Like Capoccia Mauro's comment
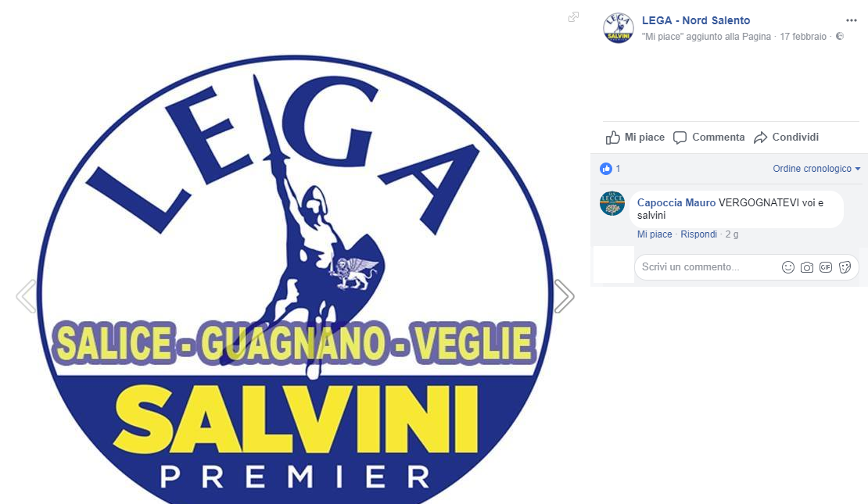 click(655, 234)
